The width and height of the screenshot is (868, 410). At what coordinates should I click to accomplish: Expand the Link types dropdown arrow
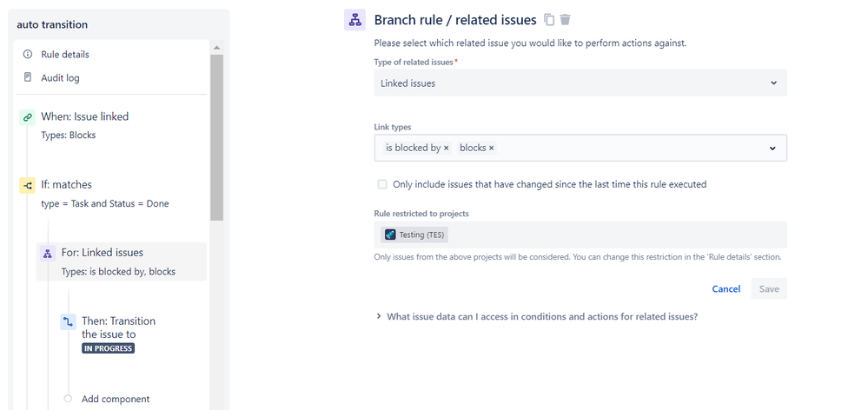point(772,149)
